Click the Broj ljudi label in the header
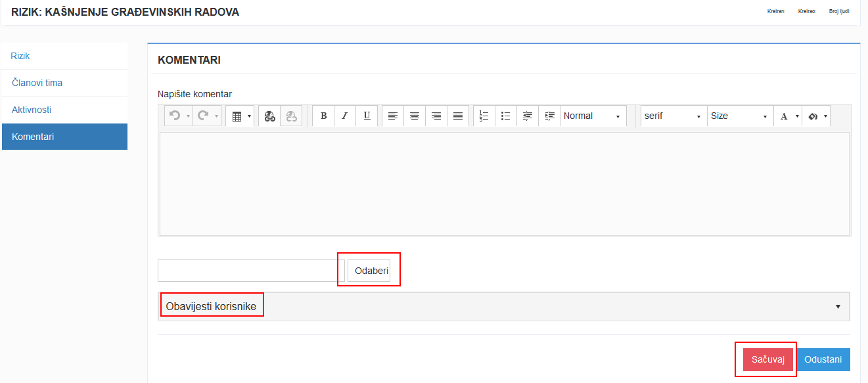Viewport: 868px width, 383px height. pos(840,11)
